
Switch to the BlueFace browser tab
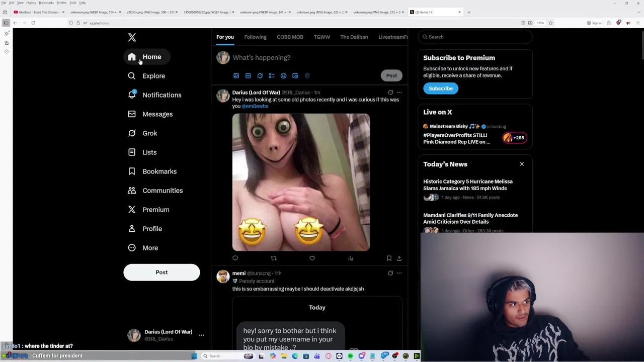click(x=39, y=12)
